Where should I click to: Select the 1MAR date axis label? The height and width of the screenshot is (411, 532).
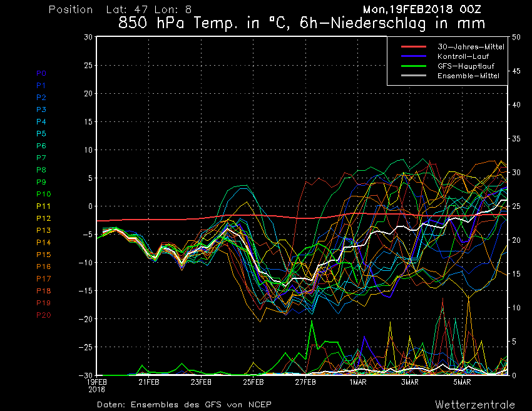[357, 382]
